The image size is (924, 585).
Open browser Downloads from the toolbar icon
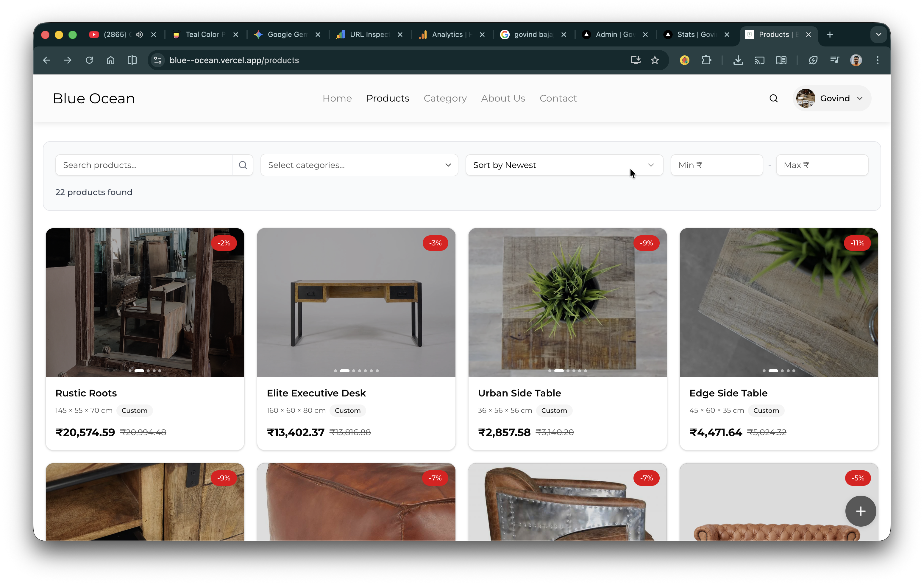738,60
